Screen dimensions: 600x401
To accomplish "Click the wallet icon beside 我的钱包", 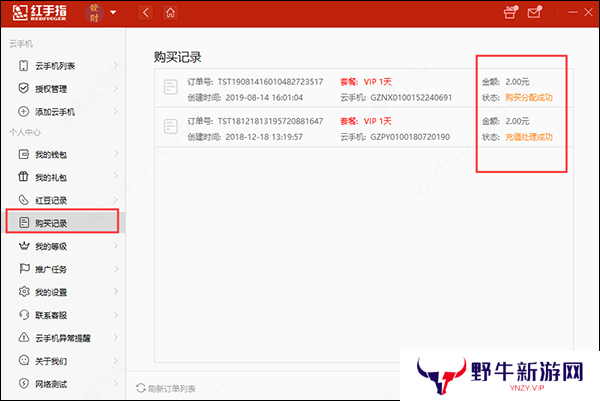I will pos(23,154).
